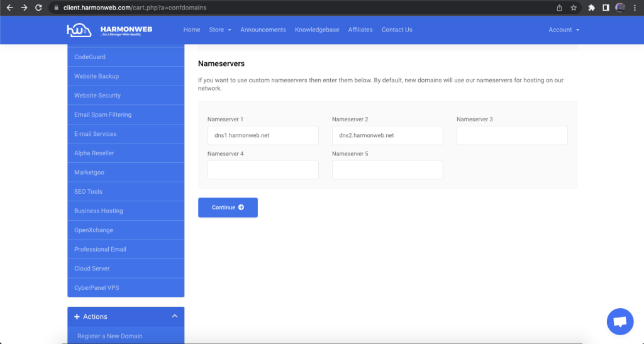Click the browser forward arrow

coord(24,8)
